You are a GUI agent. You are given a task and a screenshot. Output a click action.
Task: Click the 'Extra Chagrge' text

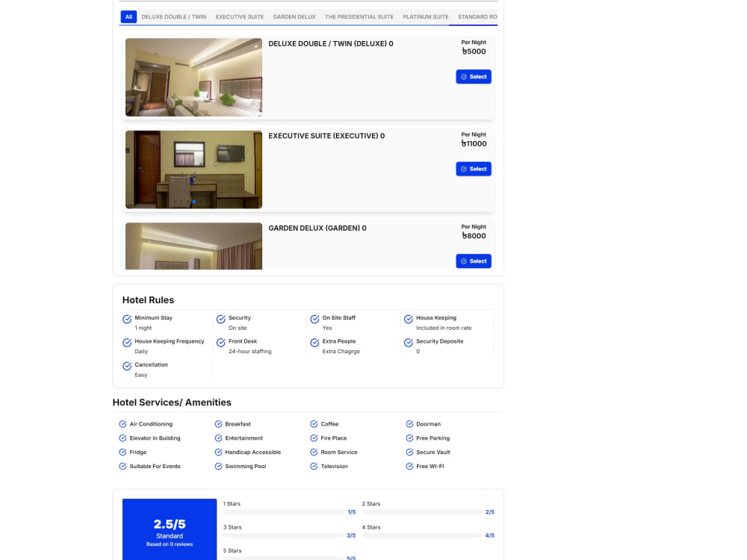341,352
